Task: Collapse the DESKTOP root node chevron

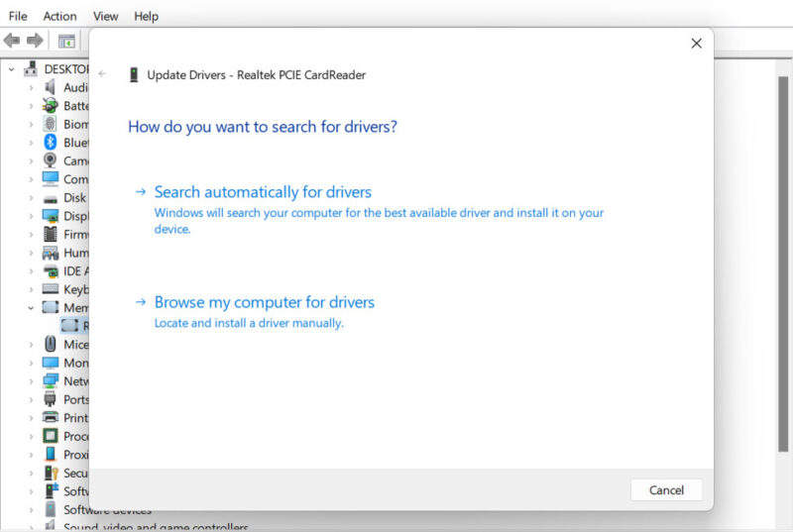Action: [12, 69]
